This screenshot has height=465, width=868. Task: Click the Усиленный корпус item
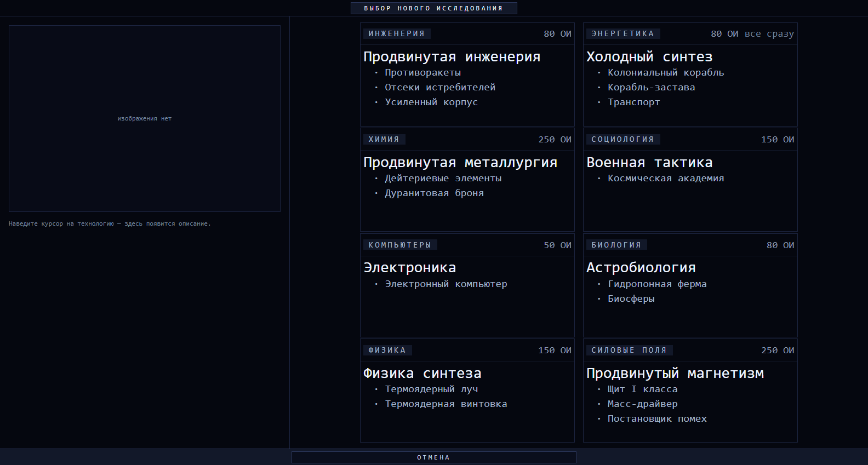click(x=431, y=102)
